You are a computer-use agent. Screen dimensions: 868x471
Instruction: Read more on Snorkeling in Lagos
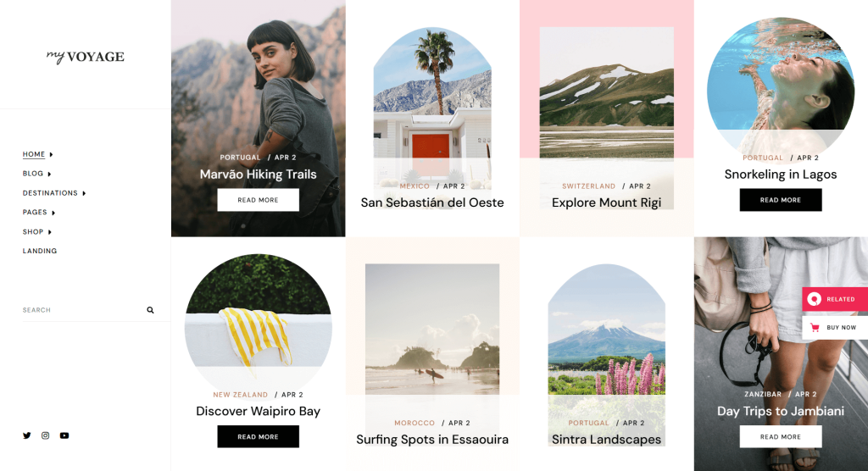(x=781, y=200)
